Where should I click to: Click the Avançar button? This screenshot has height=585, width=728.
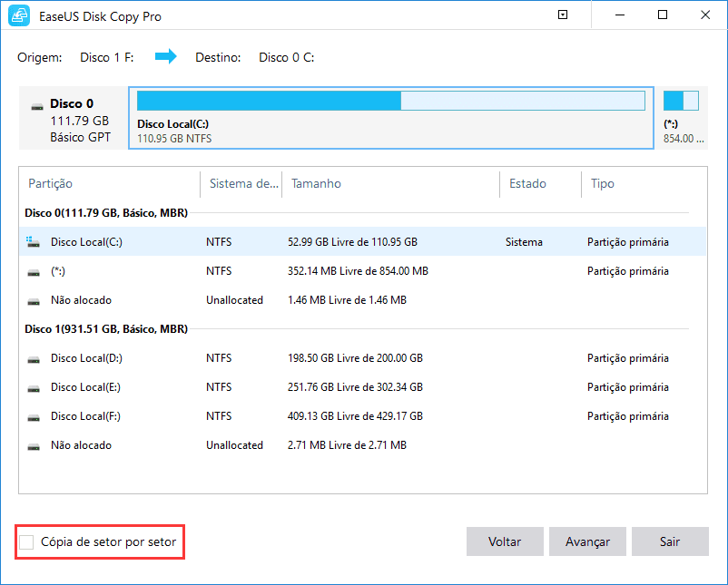click(x=587, y=541)
